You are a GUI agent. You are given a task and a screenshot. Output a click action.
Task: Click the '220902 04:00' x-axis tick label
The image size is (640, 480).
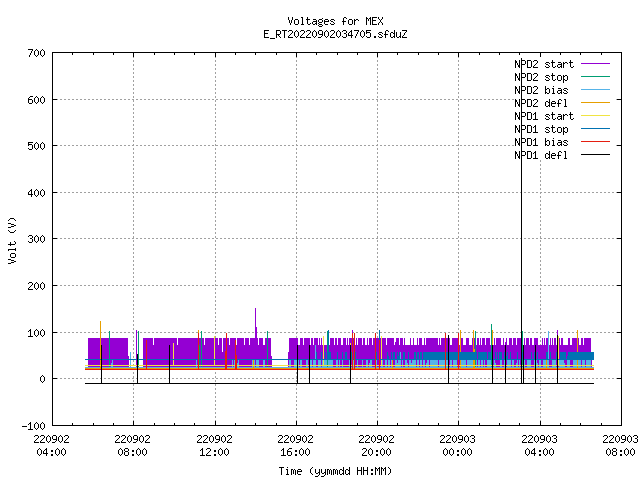pyautogui.click(x=51, y=446)
